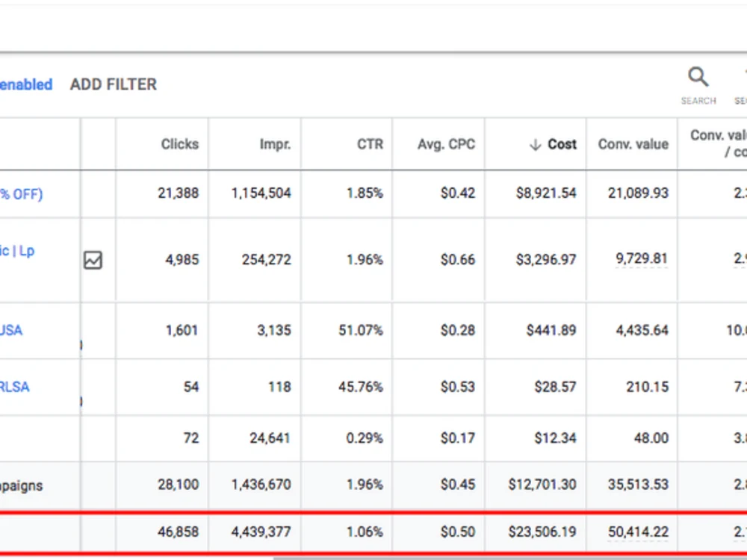747x560 pixels.
Task: Click the 50,414.22 total conversion value
Action: [638, 532]
